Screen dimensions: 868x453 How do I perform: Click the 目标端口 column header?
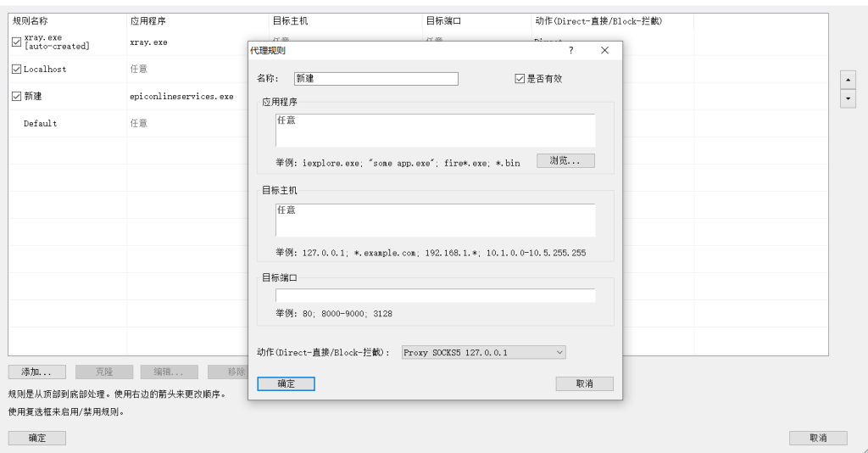[476, 21]
